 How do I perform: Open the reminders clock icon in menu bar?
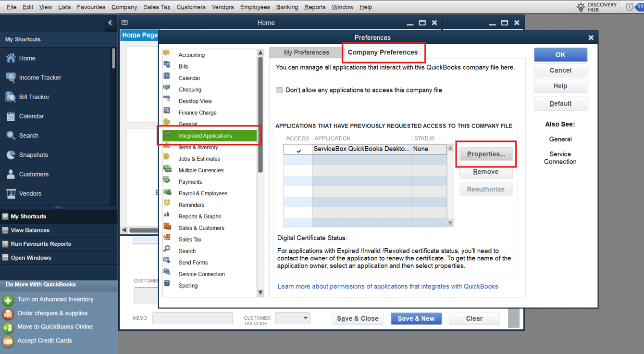coord(630,7)
